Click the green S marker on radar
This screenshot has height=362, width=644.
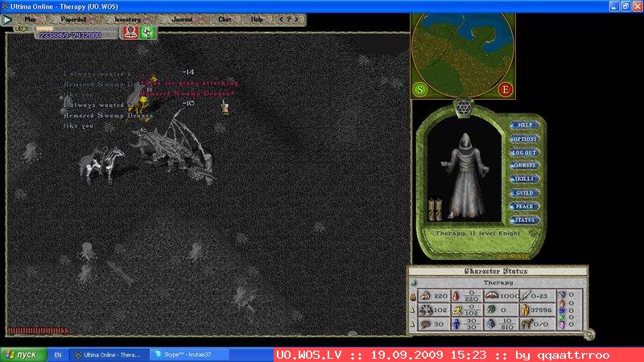coord(419,89)
